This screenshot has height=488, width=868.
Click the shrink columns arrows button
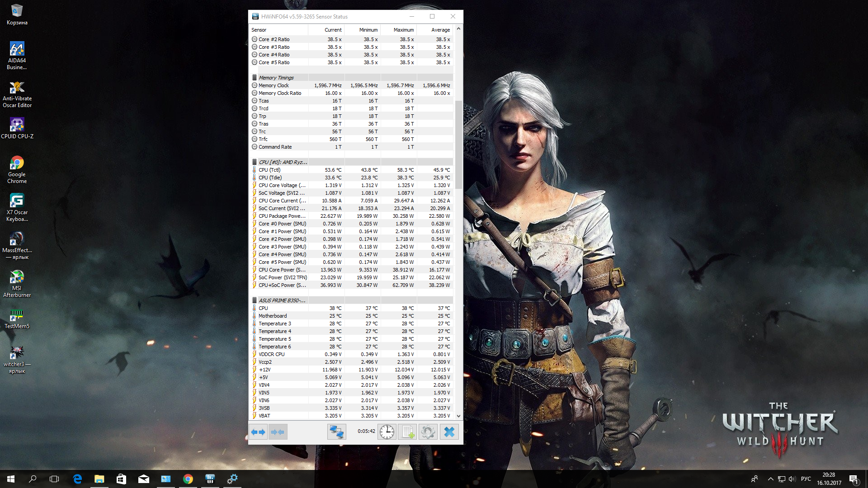pyautogui.click(x=278, y=432)
